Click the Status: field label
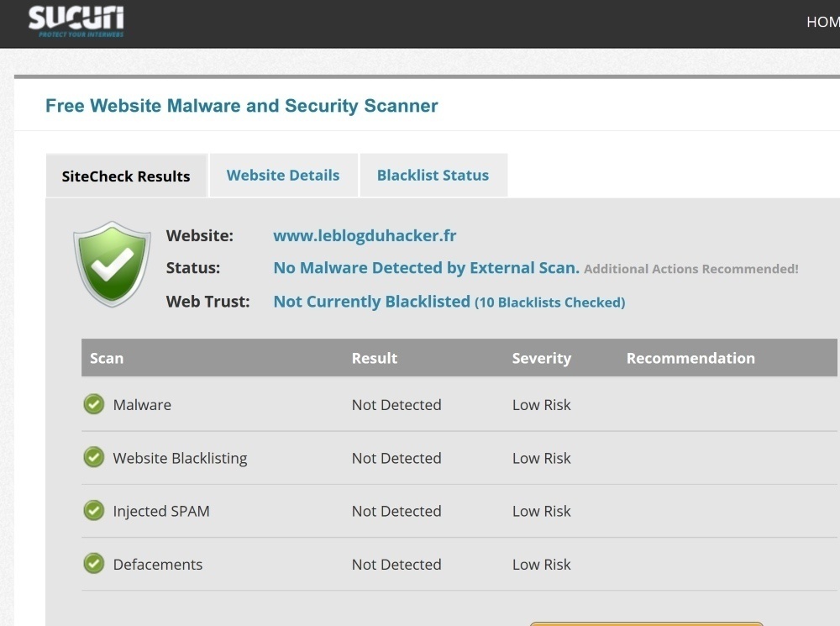 [193, 268]
